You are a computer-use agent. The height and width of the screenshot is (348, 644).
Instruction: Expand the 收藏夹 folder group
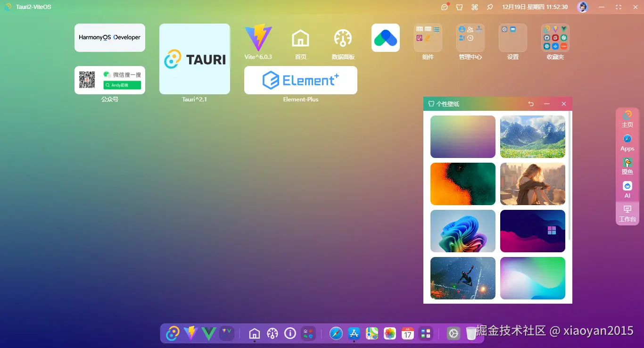point(555,38)
